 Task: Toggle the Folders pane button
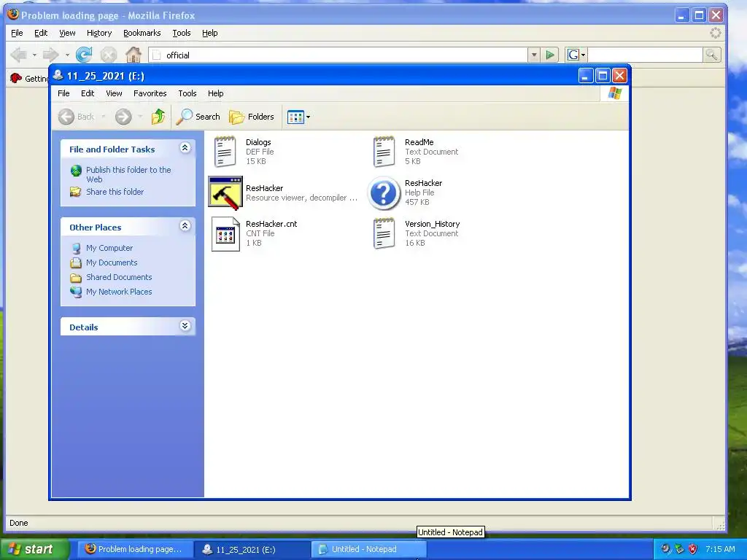[252, 117]
